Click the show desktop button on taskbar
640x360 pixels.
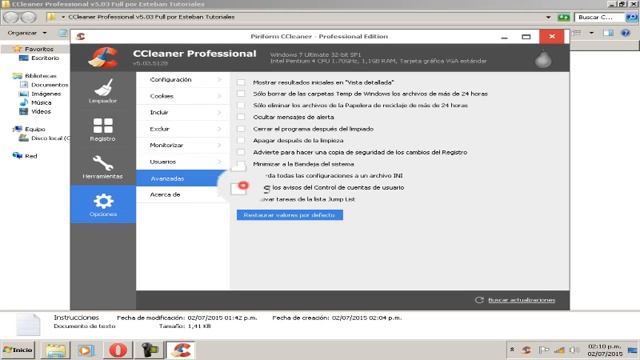633,350
